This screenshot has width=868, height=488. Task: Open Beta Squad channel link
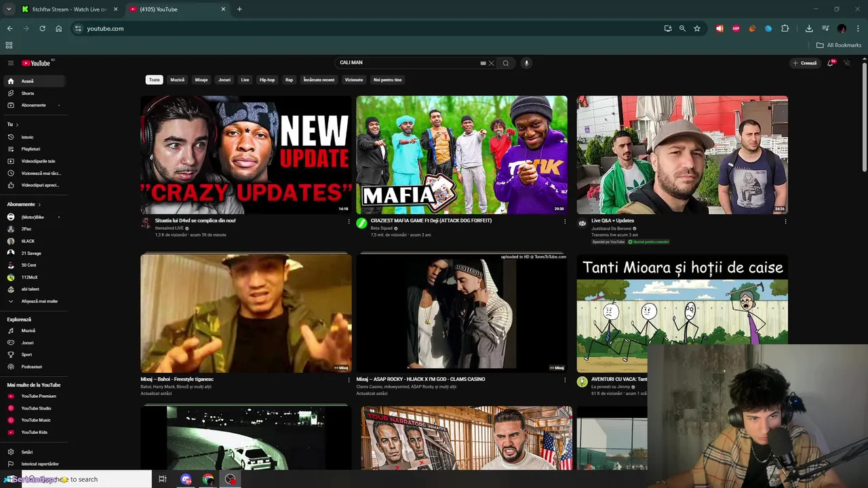point(381,228)
